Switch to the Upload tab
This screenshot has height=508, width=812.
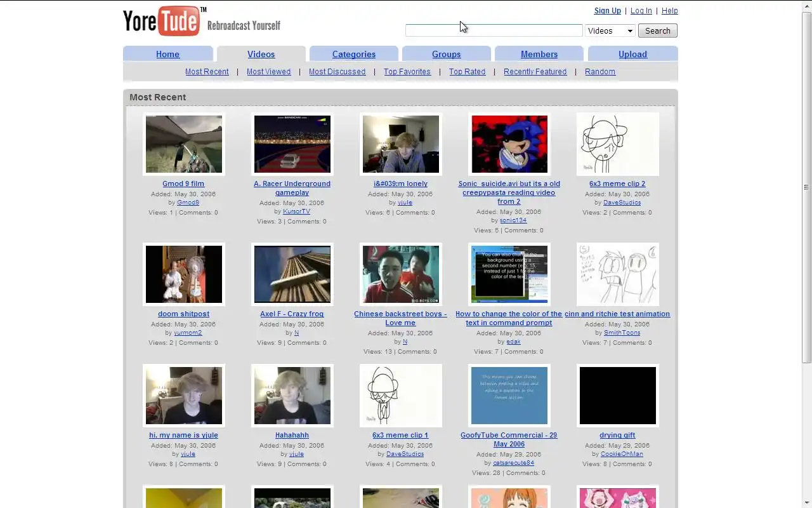(x=632, y=54)
